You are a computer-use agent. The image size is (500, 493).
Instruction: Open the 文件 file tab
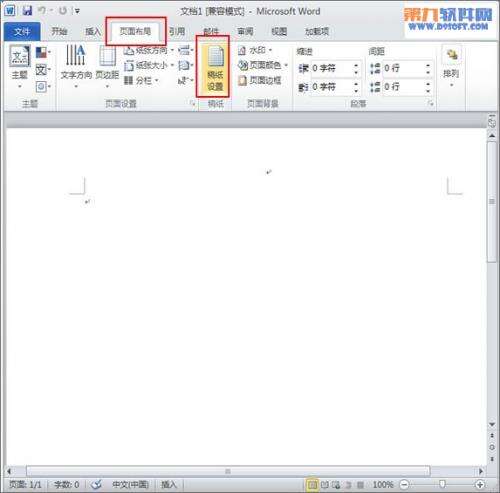(x=22, y=32)
